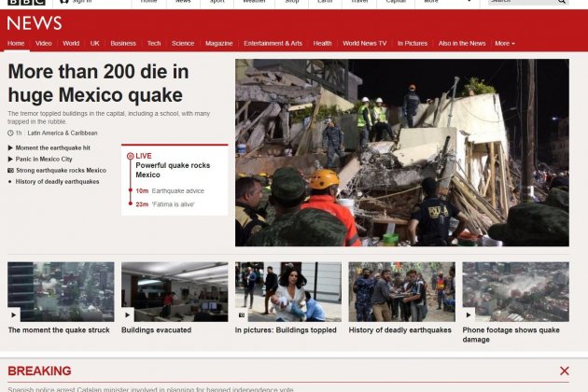
Task: Open 'Moment the earthquake hit' link
Action: (53, 147)
